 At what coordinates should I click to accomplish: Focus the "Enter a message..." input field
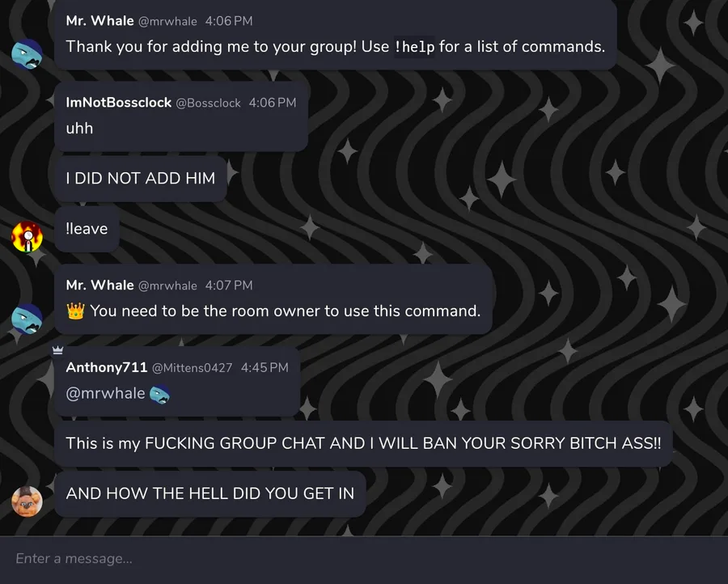coord(364,559)
